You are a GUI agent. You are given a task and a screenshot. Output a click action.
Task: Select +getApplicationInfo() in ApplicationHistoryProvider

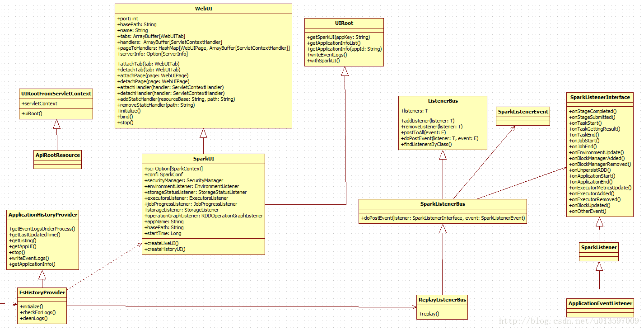pos(32,264)
